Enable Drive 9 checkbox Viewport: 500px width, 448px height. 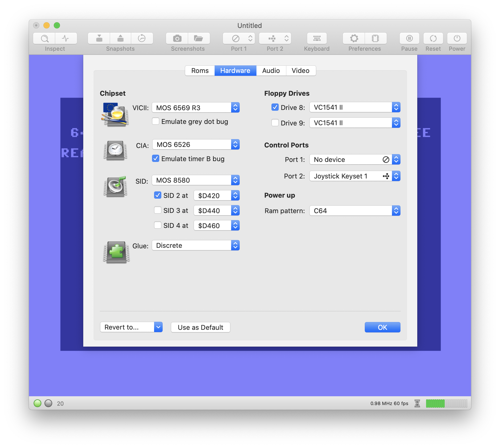coord(275,123)
